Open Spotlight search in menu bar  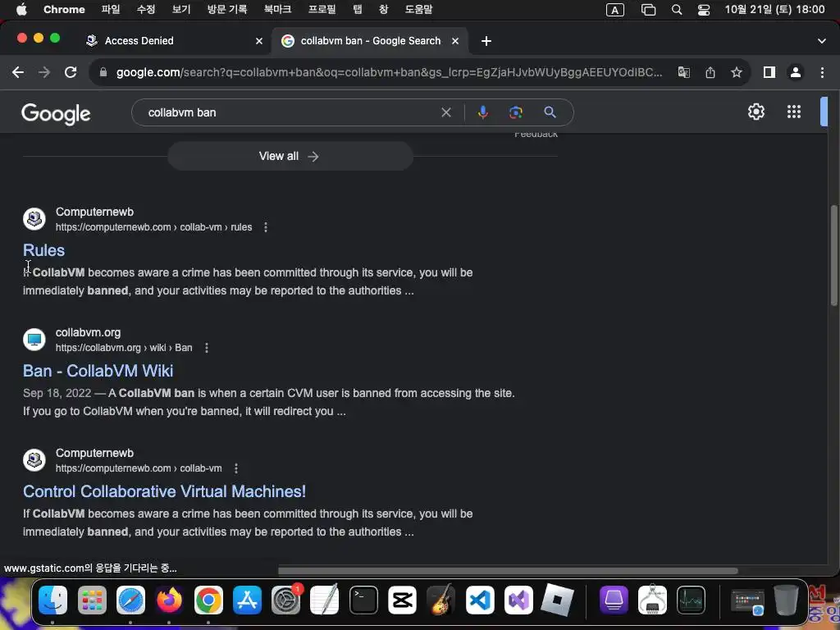coord(677,9)
